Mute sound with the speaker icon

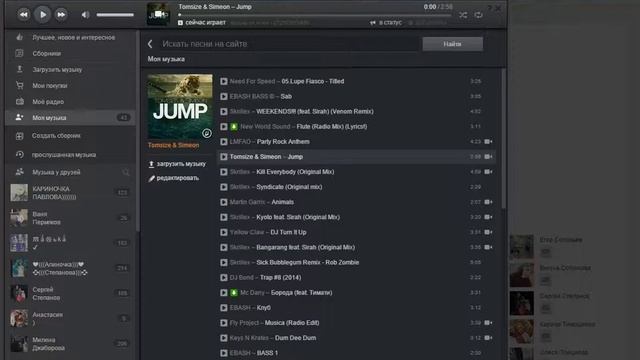click(85, 15)
